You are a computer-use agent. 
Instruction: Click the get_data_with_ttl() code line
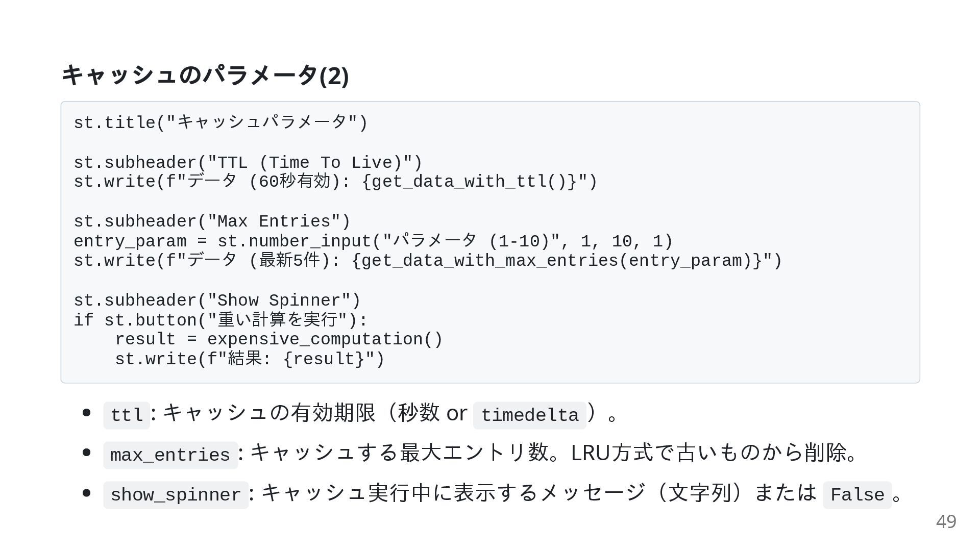335,182
